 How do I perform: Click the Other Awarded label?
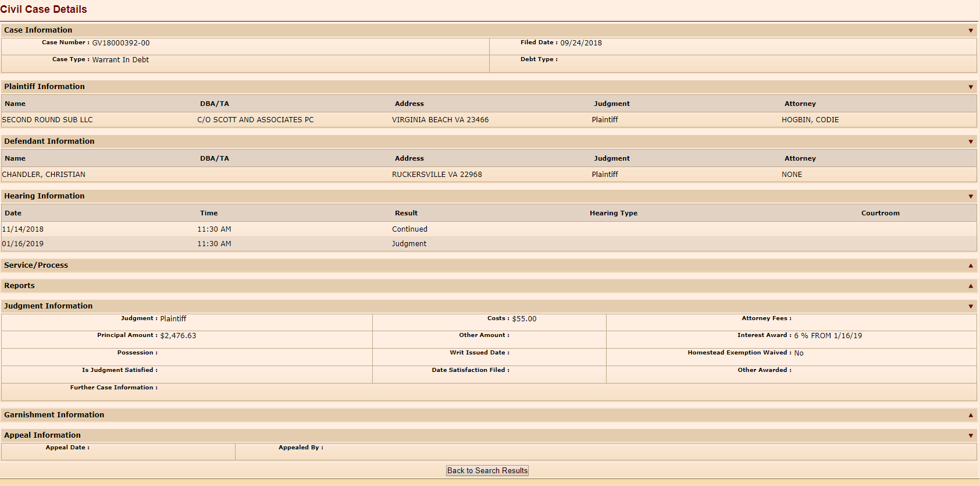(x=765, y=370)
